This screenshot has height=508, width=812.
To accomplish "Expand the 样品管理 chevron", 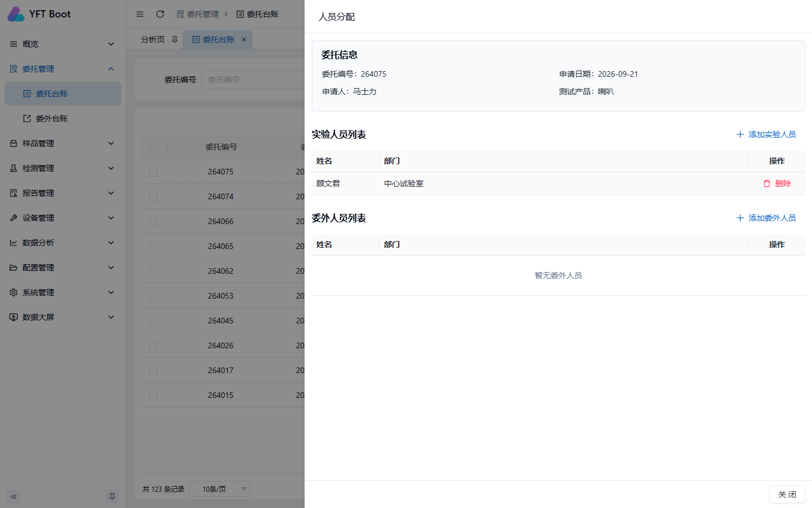I will click(x=111, y=143).
